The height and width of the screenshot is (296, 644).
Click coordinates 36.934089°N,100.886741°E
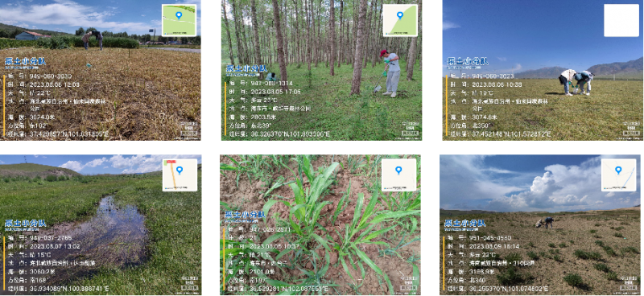[69, 289]
